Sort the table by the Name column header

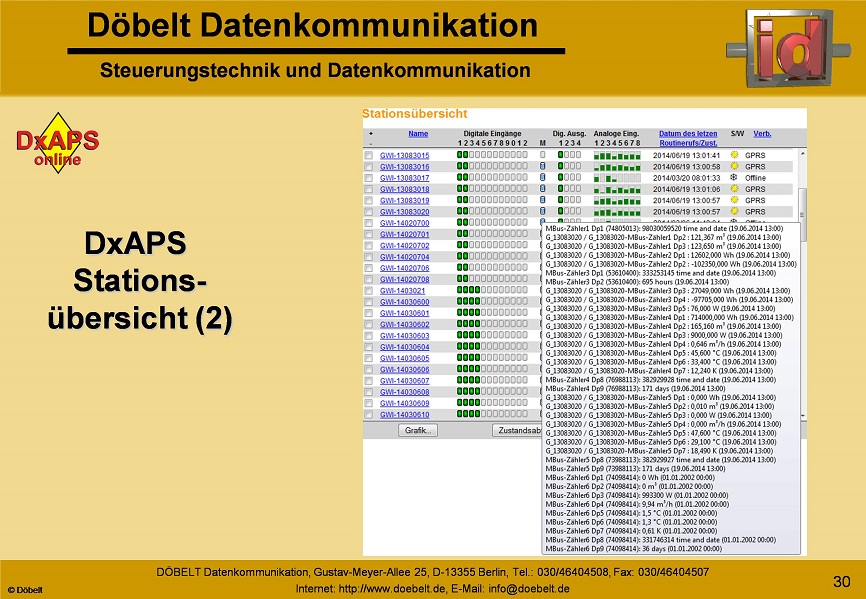tap(418, 133)
